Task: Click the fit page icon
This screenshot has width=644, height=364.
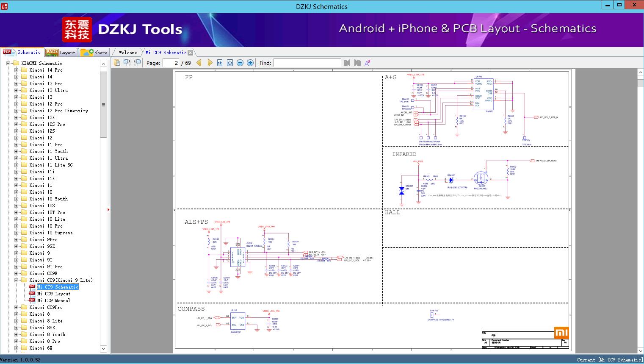Action: 230,63
